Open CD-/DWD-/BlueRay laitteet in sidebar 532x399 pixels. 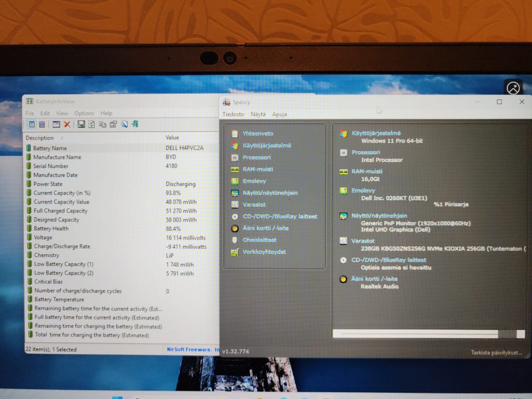tap(280, 217)
